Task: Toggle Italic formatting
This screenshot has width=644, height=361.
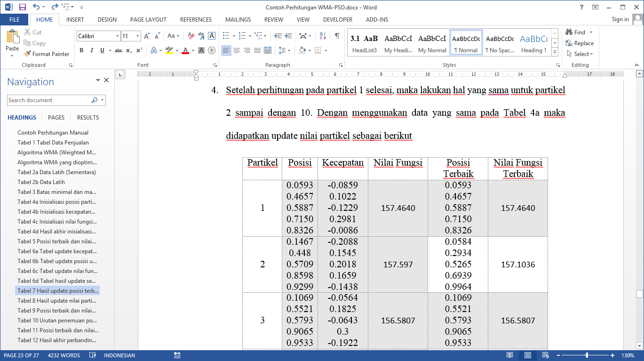Action: click(x=91, y=50)
